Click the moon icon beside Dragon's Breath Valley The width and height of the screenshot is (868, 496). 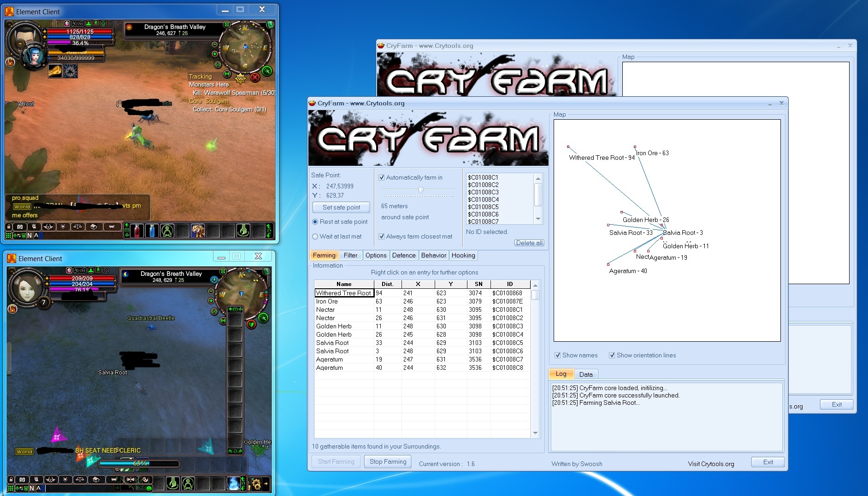(x=126, y=274)
